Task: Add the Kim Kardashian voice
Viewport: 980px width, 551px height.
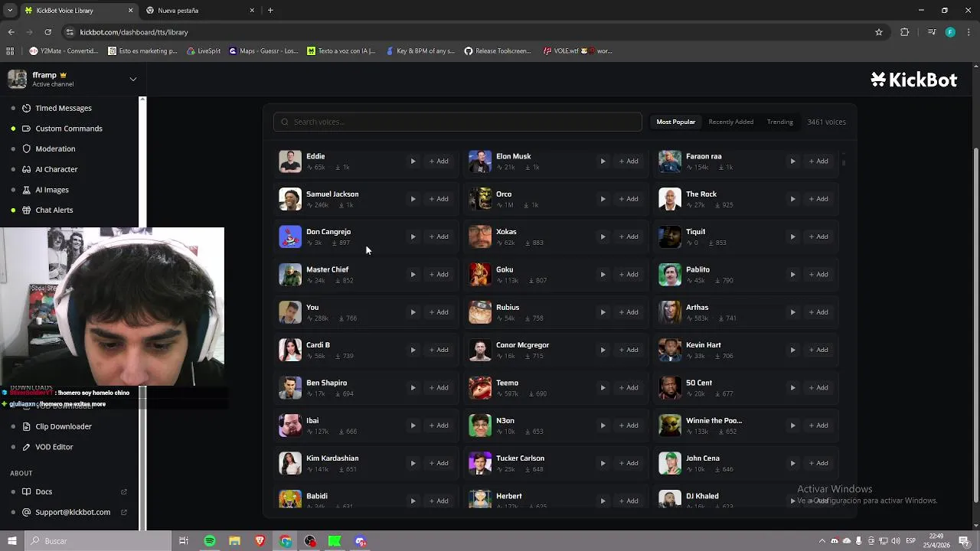Action: click(439, 463)
